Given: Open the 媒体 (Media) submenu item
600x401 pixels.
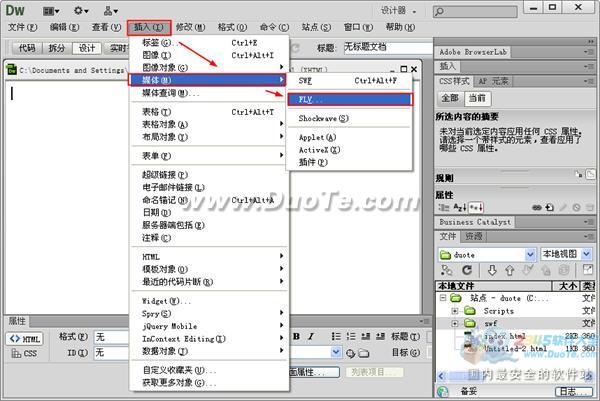Looking at the screenshot, I should click(x=207, y=80).
